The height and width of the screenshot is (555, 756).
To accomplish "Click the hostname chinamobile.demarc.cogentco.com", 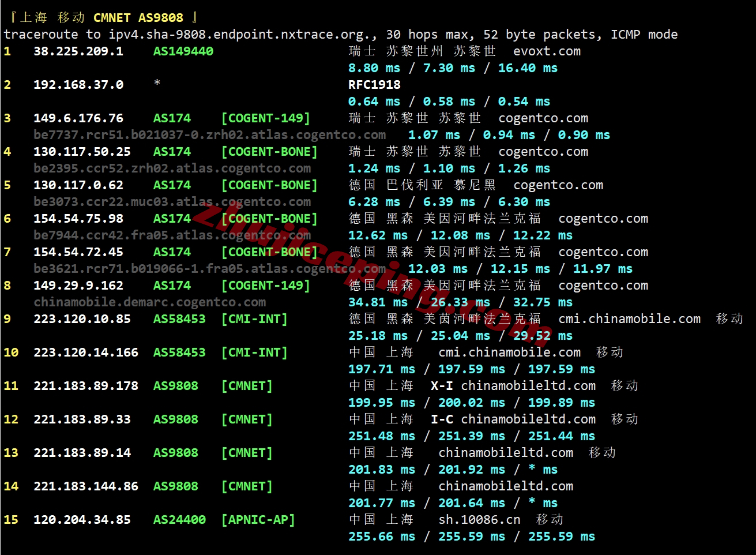I will pyautogui.click(x=150, y=302).
